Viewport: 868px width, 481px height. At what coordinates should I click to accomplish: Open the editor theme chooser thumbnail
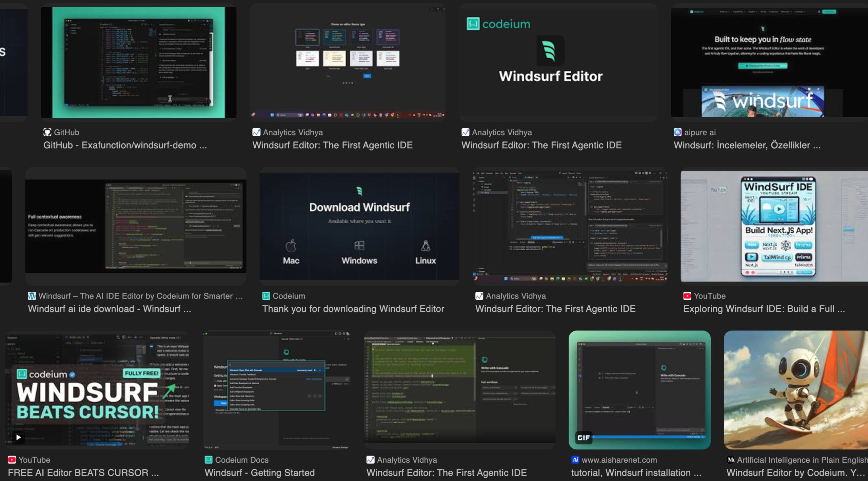(348, 62)
